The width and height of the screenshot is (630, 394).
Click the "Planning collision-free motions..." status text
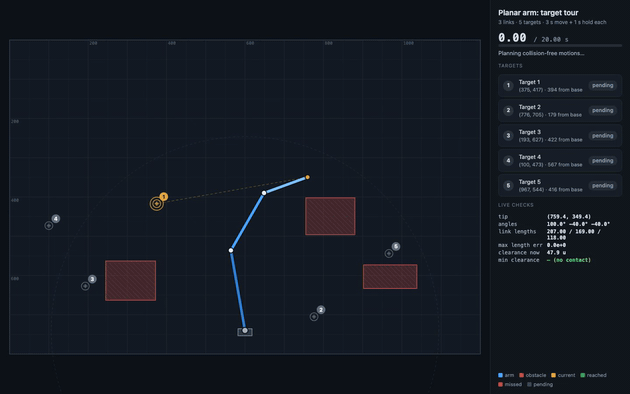click(541, 53)
